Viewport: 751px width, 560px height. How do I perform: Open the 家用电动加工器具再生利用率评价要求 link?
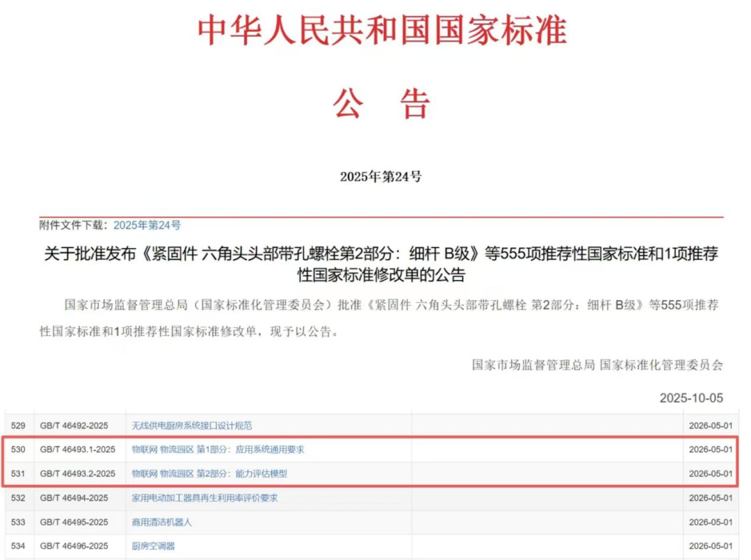[x=204, y=498]
